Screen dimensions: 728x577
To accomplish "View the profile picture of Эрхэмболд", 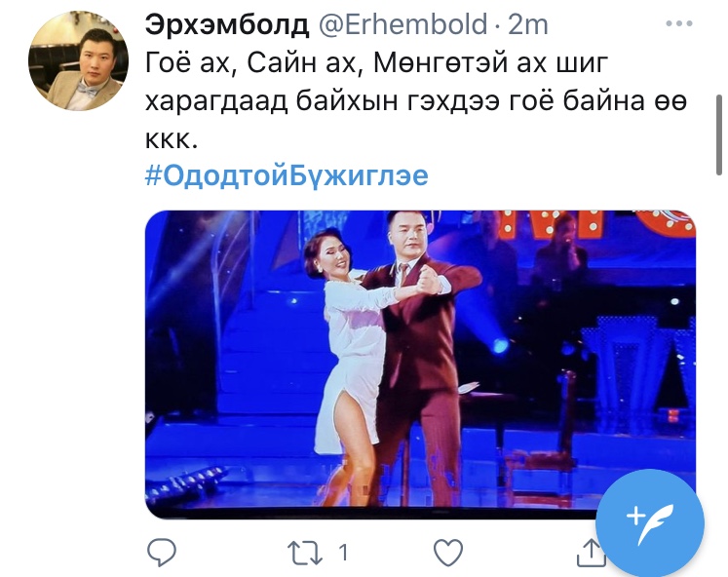I will tap(78, 61).
